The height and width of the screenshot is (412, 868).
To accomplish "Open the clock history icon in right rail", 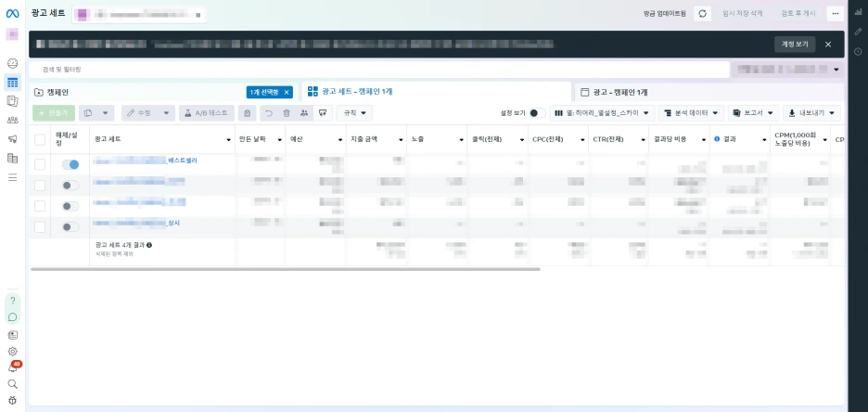I will (858, 52).
